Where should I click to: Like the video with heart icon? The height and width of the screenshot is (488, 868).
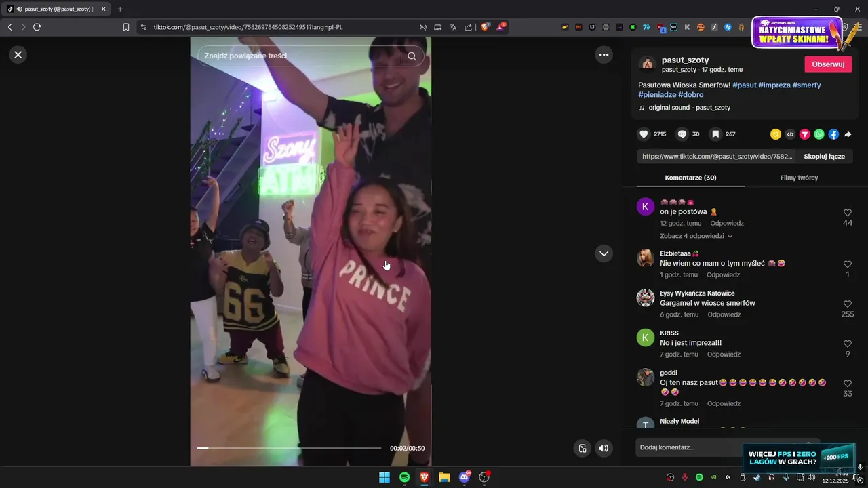[x=644, y=134]
